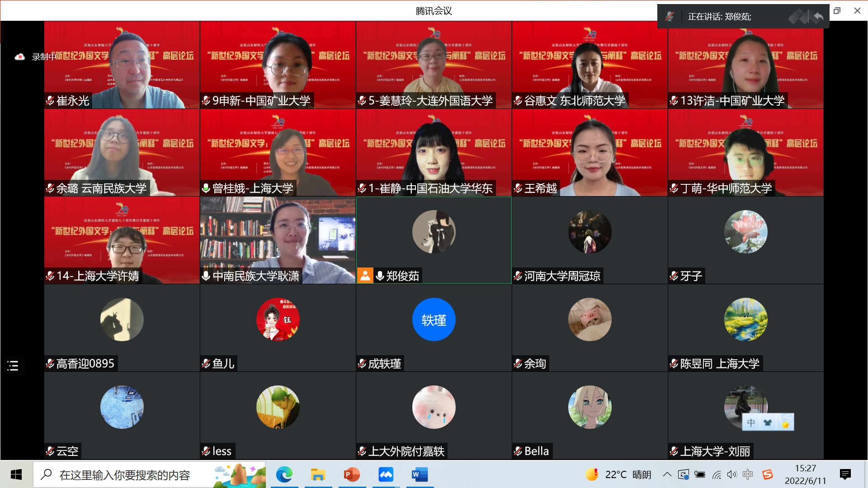Click the volume icon in system tray
The height and width of the screenshot is (488, 868).
pos(732,474)
